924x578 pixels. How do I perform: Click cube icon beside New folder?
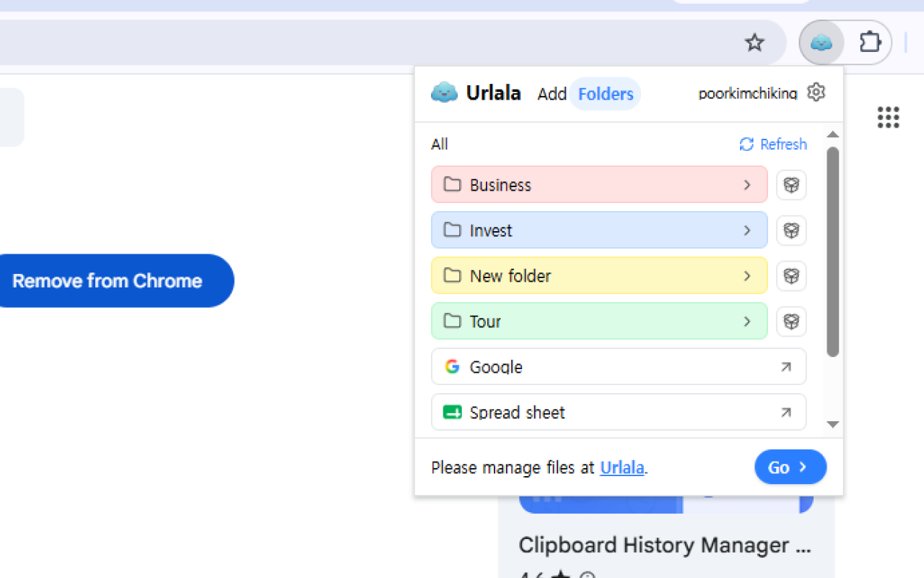point(791,276)
